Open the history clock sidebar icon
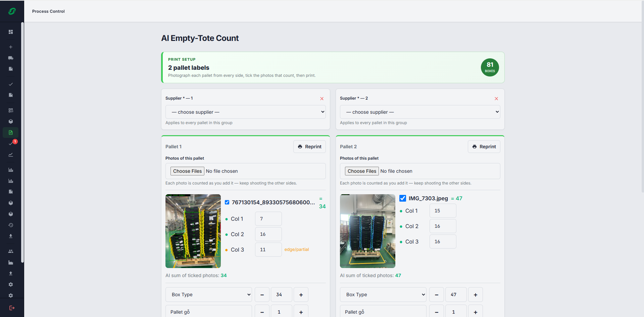Image resolution: width=644 pixels, height=317 pixels. (11, 225)
